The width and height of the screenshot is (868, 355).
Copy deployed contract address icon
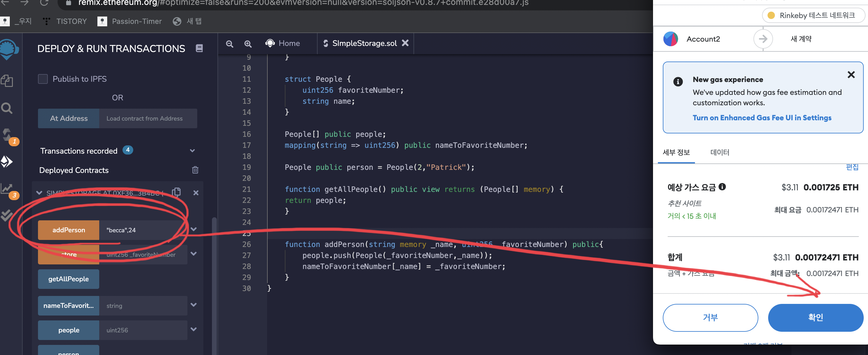(176, 192)
